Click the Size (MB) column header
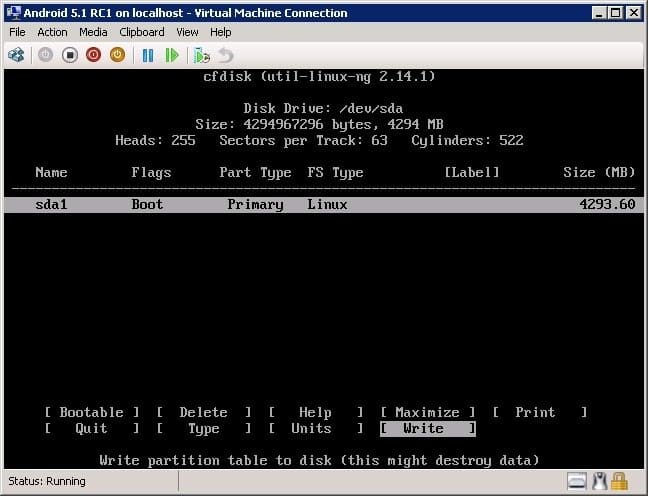Image resolution: width=648 pixels, height=496 pixels. [x=599, y=172]
